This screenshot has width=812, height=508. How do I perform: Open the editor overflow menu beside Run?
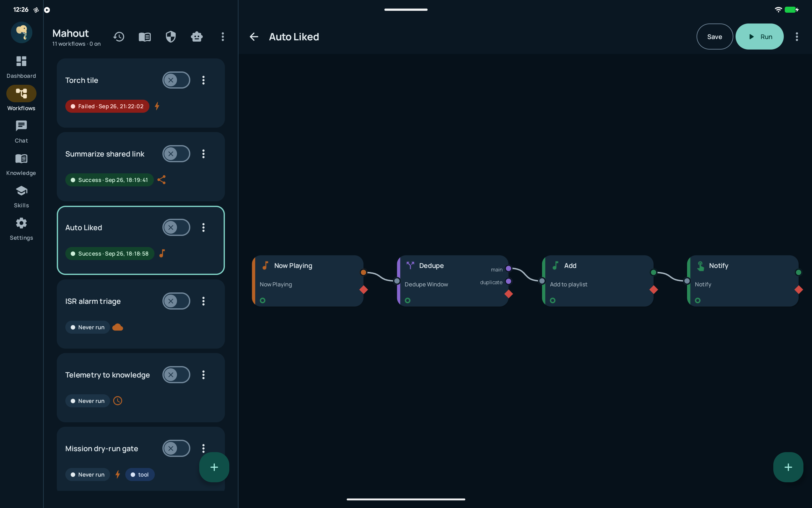point(796,37)
